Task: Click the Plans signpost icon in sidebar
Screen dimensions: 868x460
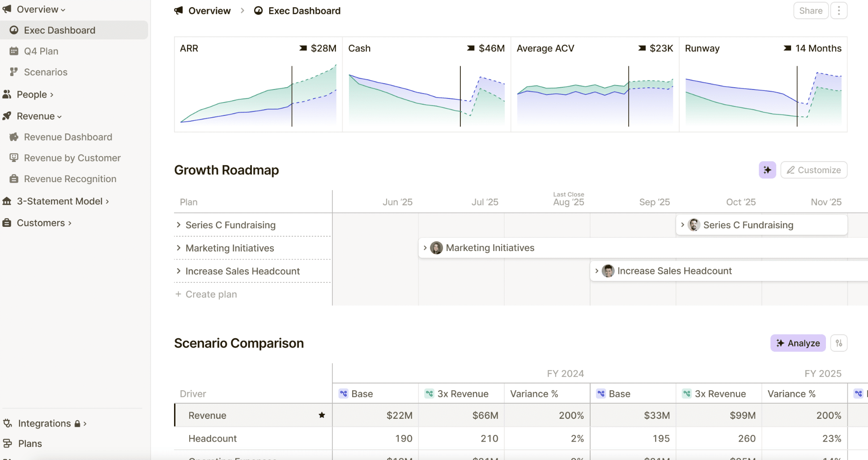Action: [x=8, y=443]
